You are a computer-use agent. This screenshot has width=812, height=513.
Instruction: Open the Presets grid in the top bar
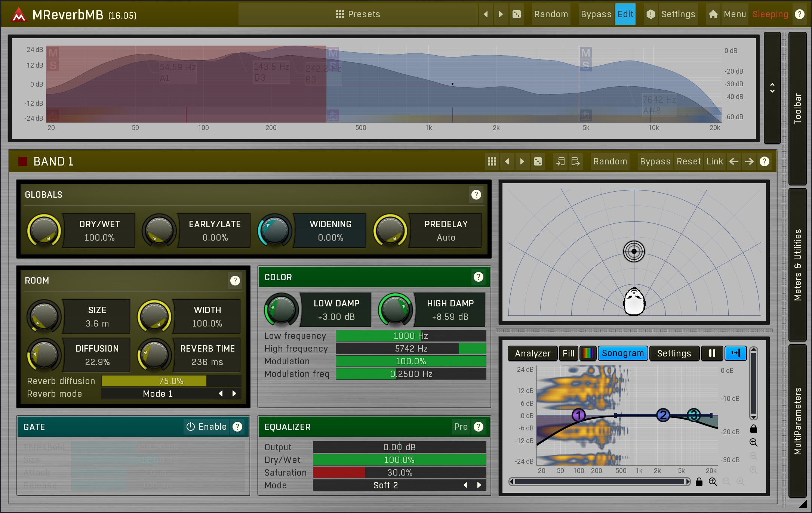tap(358, 14)
